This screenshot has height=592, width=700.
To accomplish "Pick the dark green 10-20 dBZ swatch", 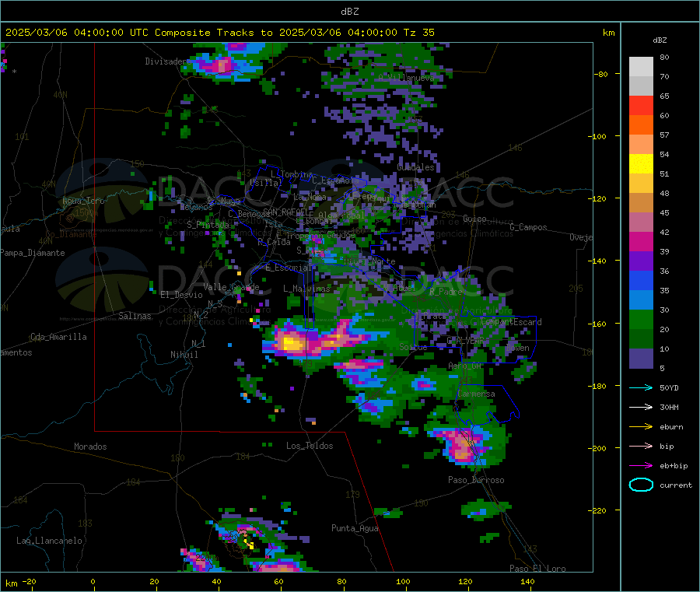I will click(x=641, y=339).
